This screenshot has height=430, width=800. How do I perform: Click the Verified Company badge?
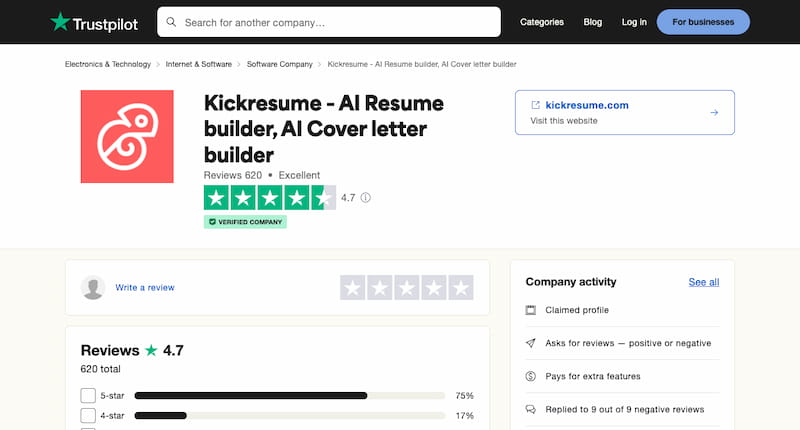coord(245,222)
